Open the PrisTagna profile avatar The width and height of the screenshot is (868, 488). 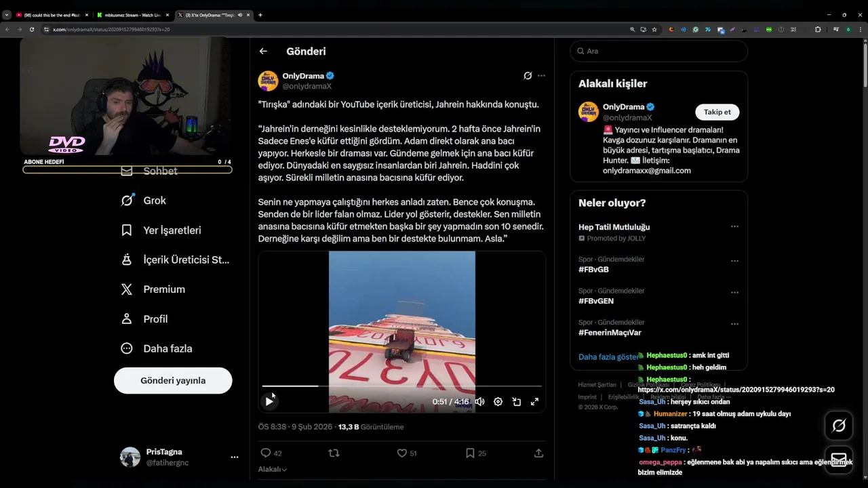[x=130, y=457]
